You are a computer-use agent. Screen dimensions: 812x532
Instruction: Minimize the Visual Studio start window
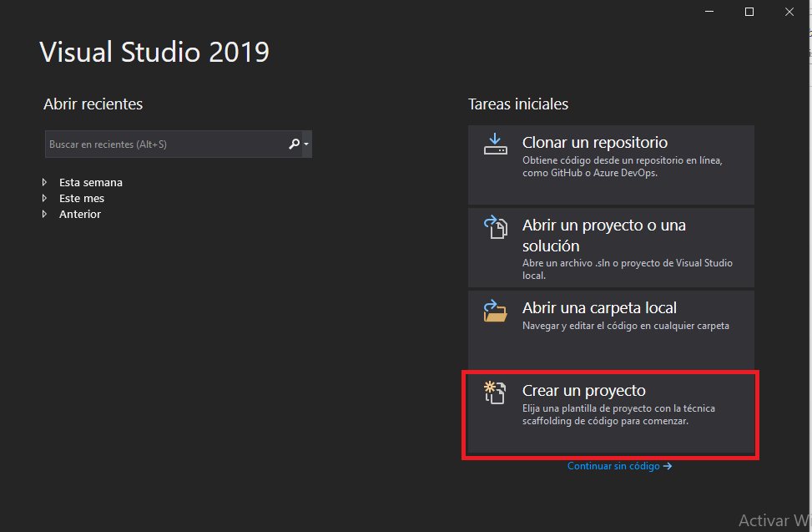(x=709, y=12)
